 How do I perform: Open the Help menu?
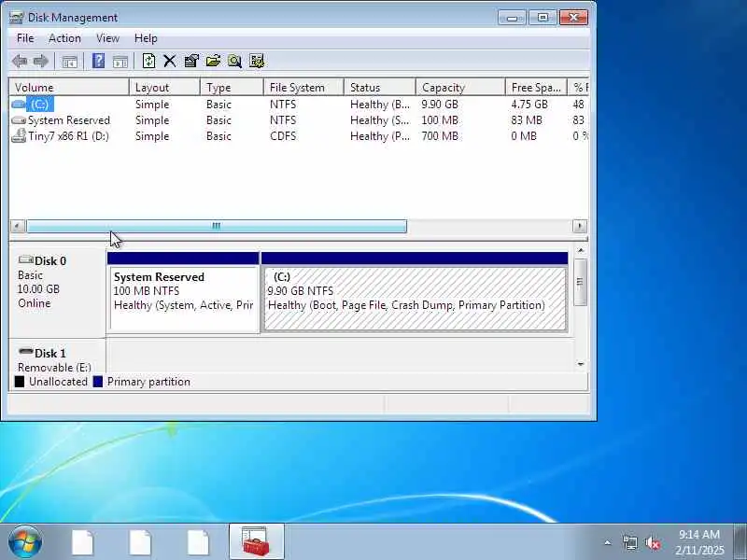click(146, 38)
